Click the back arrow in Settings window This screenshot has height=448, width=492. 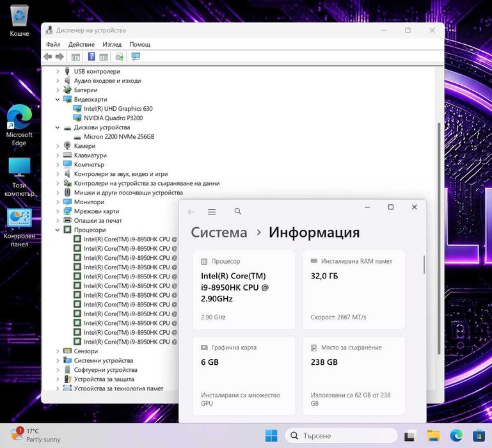[x=191, y=212]
